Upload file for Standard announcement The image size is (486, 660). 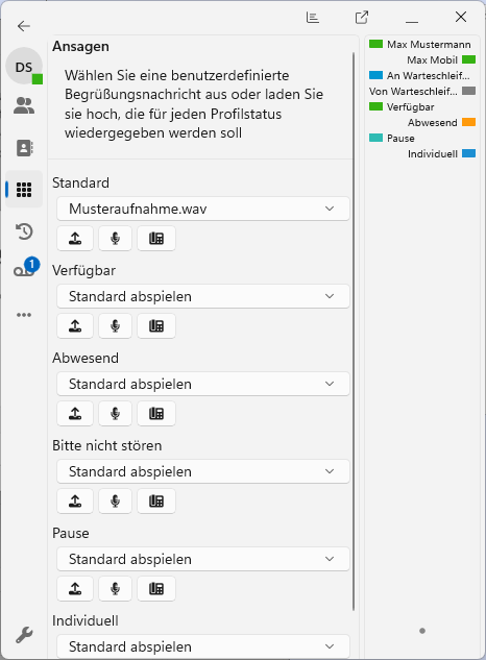coord(75,239)
